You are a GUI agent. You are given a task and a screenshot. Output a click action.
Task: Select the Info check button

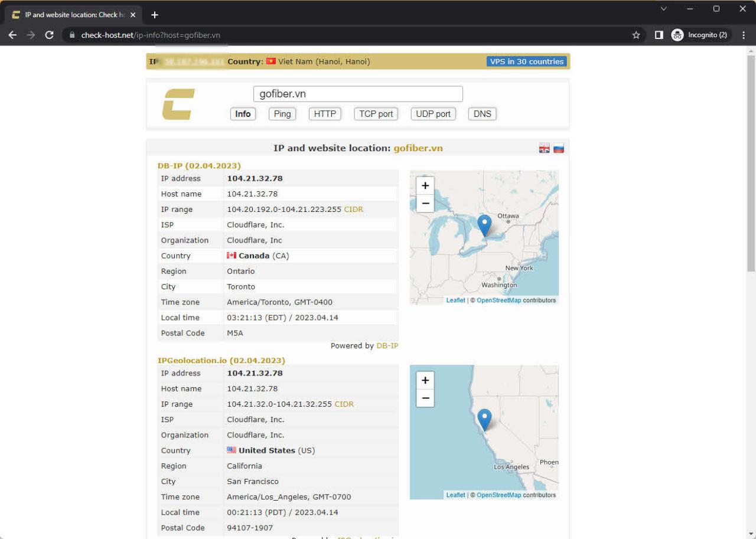pyautogui.click(x=243, y=114)
